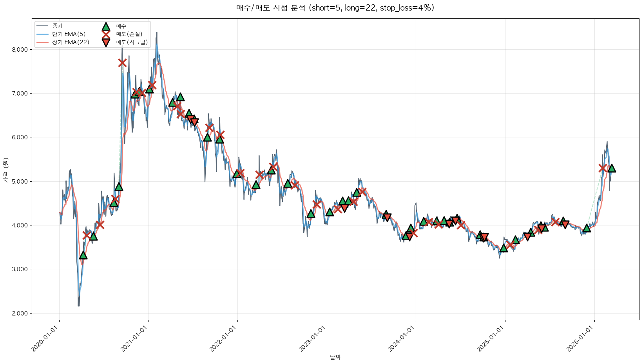
Task: Click the stop-loss X marker in early 2026
Action: point(603,168)
